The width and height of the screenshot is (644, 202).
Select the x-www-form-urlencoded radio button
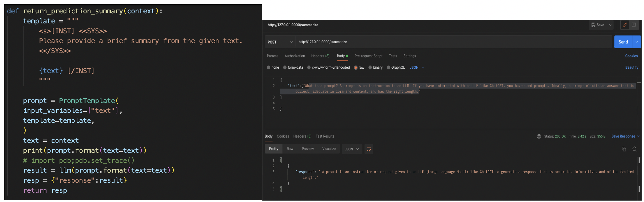[309, 67]
